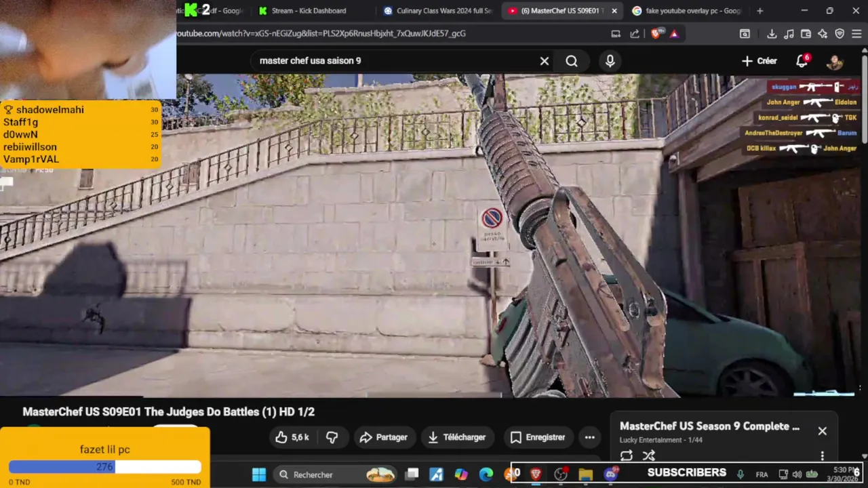Click the video player area
Screen dimensions: 868x488
coord(434,235)
